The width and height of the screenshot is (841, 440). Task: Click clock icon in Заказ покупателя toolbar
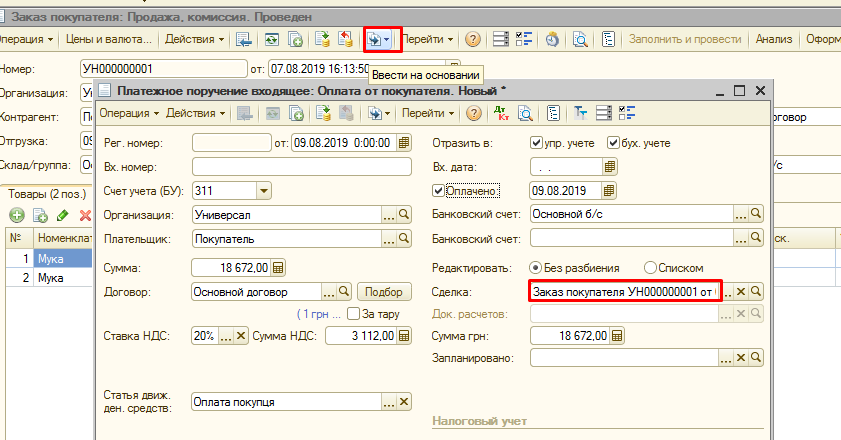tap(552, 39)
